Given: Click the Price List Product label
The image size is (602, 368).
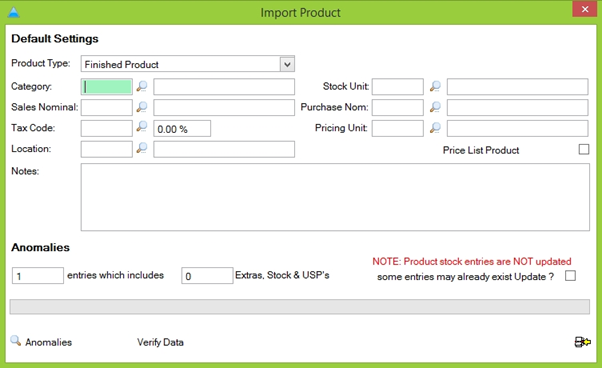Looking at the screenshot, I should click(481, 150).
